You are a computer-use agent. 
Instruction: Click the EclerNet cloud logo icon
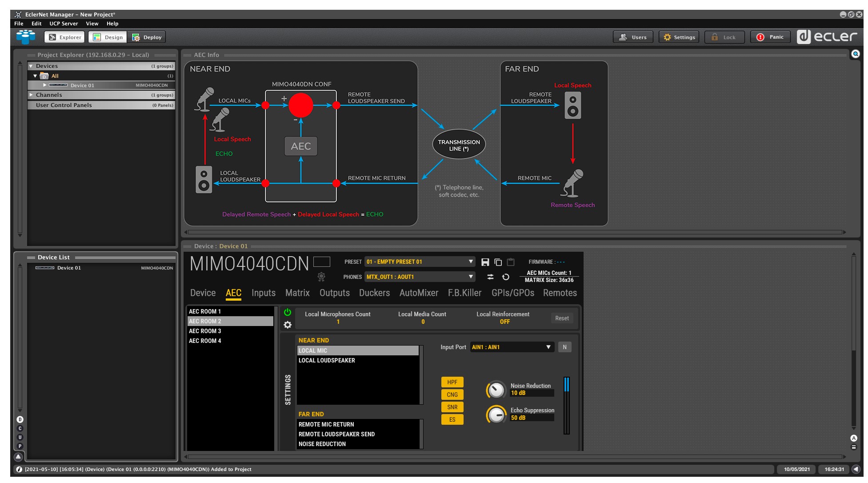click(26, 37)
